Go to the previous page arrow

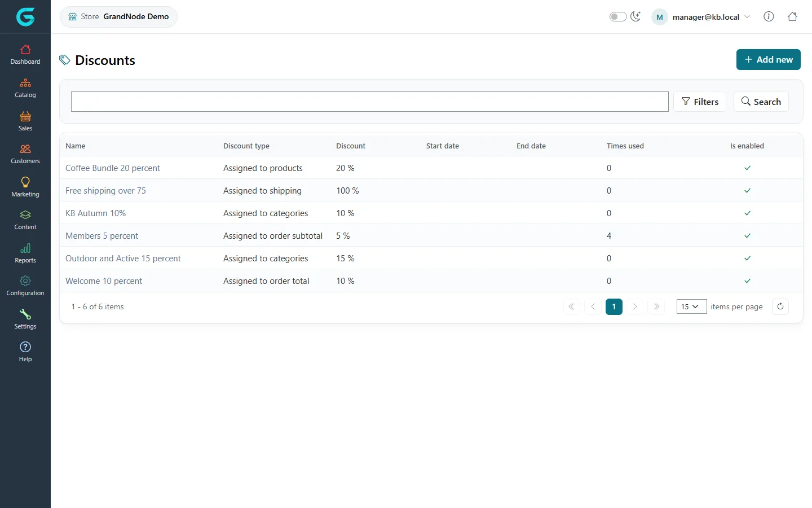(x=593, y=306)
